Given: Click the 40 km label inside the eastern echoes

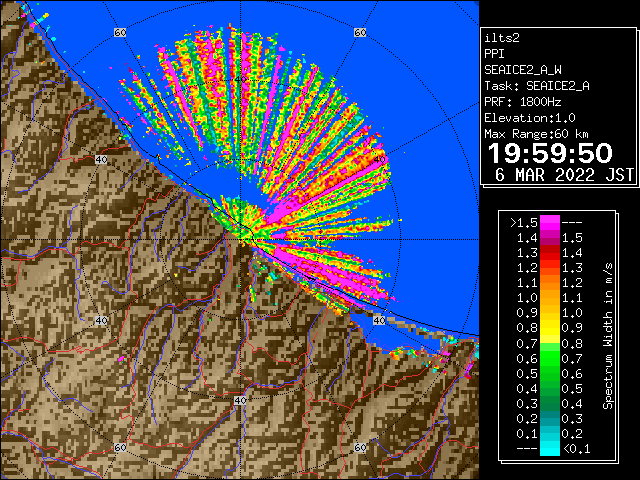Looking at the screenshot, I should [x=379, y=160].
